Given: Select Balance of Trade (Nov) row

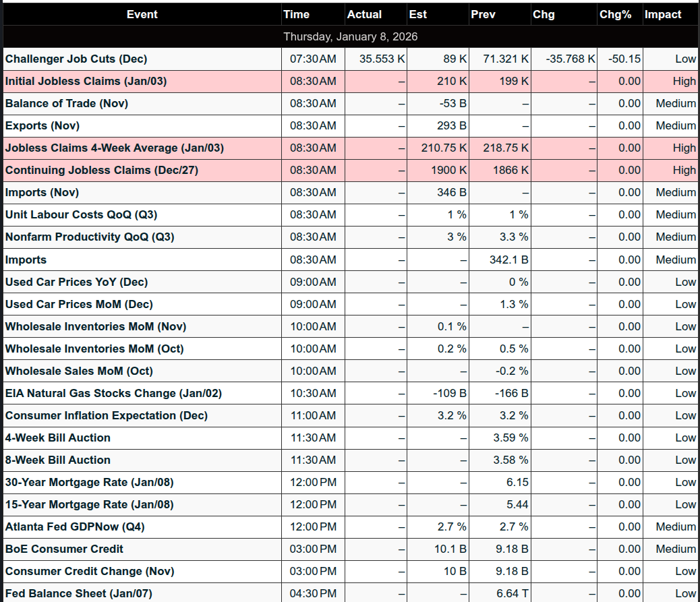Looking at the screenshot, I should 67,104.
